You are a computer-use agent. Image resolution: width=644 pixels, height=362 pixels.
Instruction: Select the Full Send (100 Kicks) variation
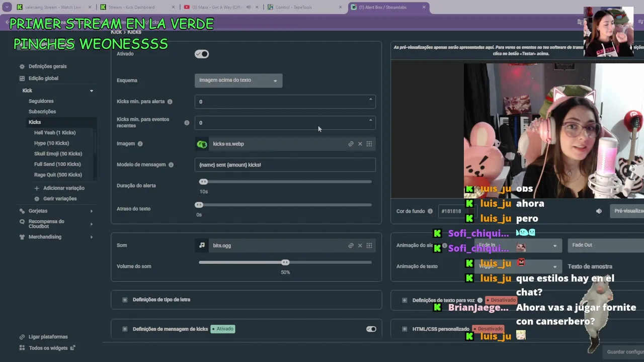[x=57, y=164]
